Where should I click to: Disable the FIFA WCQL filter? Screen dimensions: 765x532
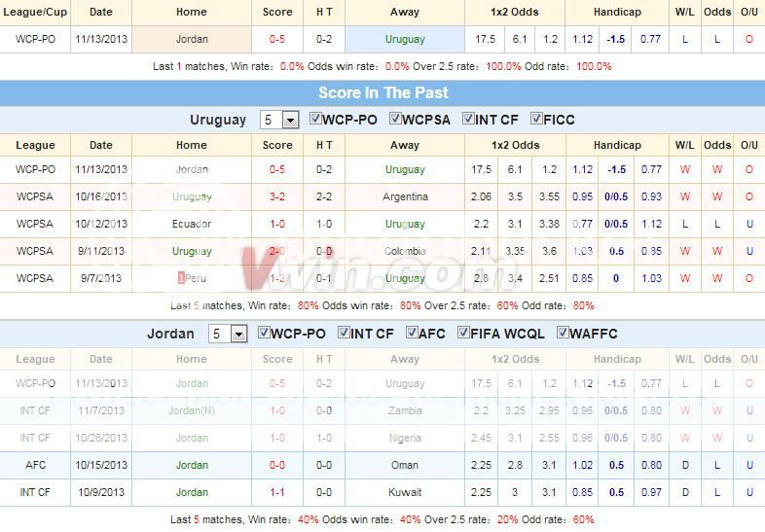point(464,333)
